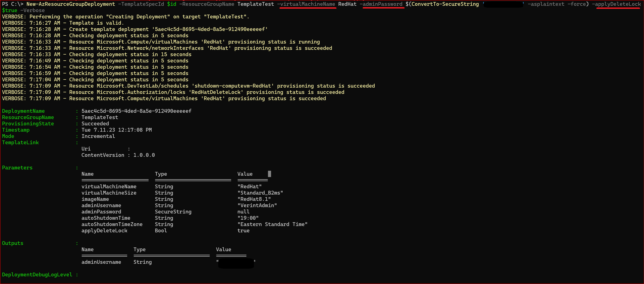Click the Eastern Standard Time zone value
644x284 pixels.
click(x=272, y=224)
